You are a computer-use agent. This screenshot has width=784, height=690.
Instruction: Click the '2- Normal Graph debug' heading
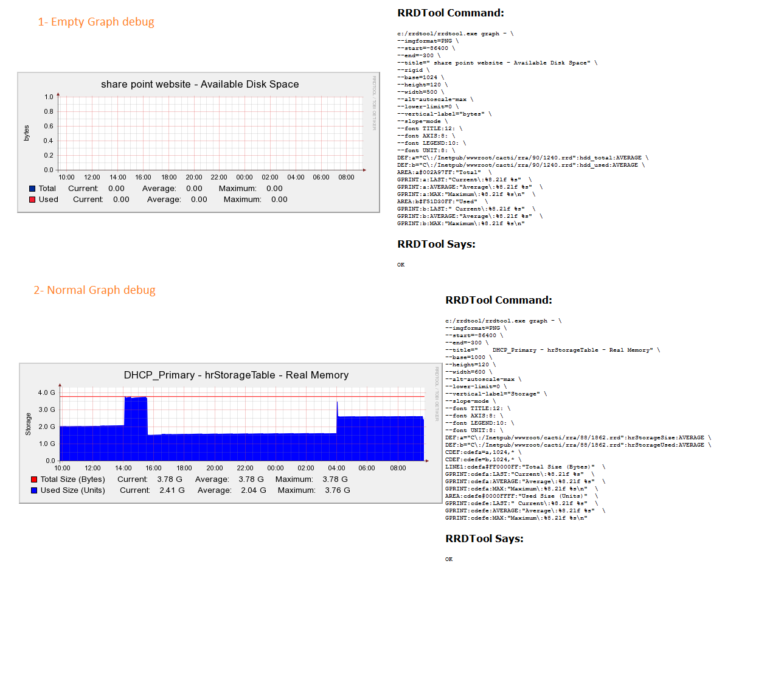(94, 290)
